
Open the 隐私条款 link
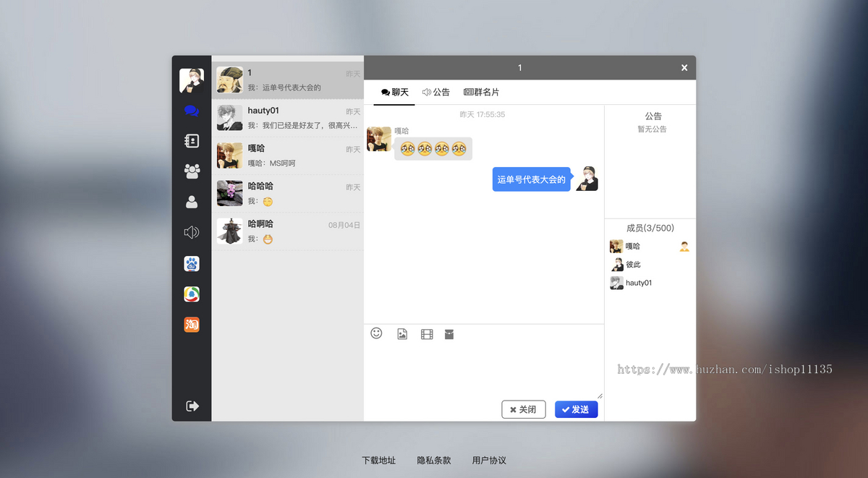[434, 460]
